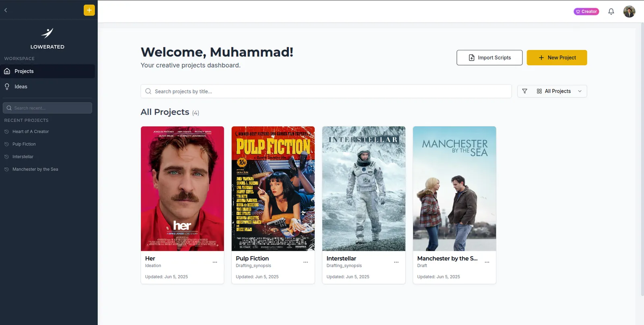644x325 pixels.
Task: Click the yellow plus icon in sidebar
Action: pos(89,10)
